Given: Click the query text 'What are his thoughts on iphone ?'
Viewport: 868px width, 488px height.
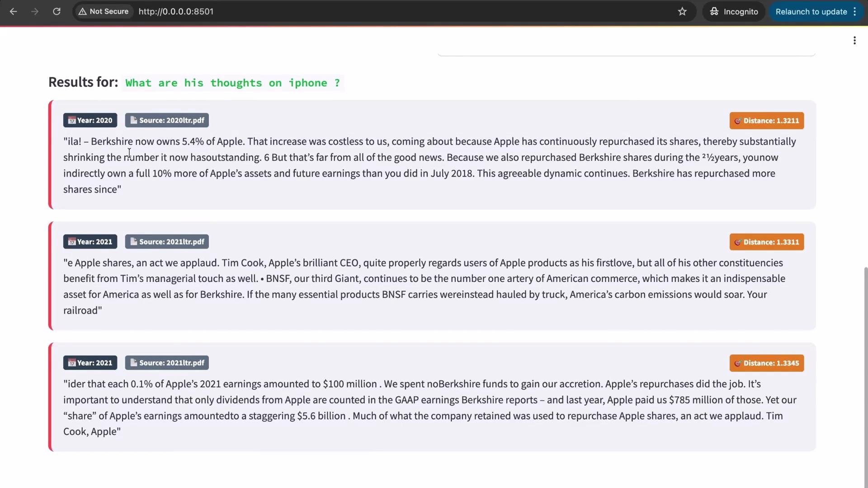Looking at the screenshot, I should [233, 83].
